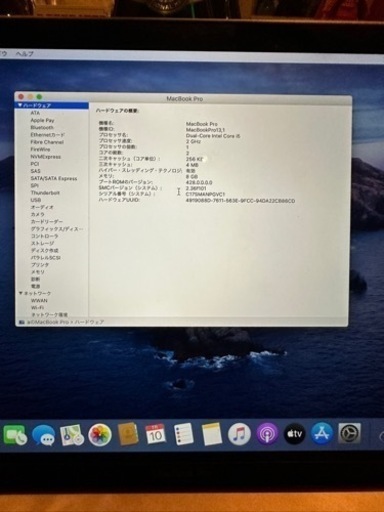Image resolution: width=384 pixels, height=512 pixels.
Task: Open Messages app in Dock
Action: click(44, 435)
